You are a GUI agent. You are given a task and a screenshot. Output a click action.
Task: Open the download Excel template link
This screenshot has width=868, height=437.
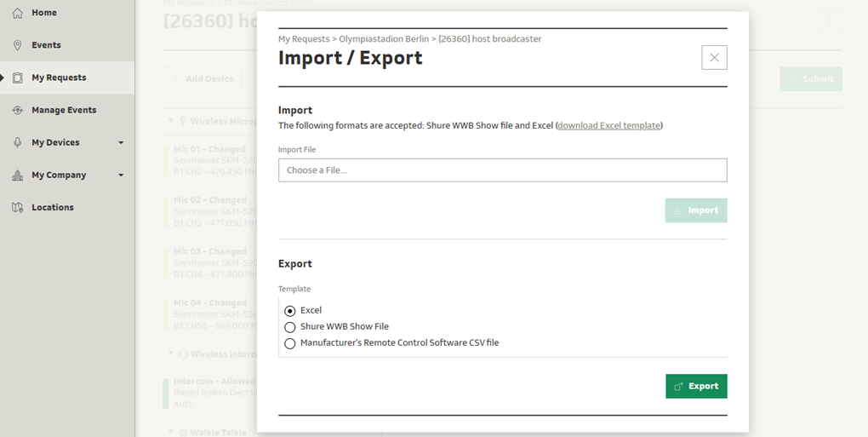click(x=608, y=125)
